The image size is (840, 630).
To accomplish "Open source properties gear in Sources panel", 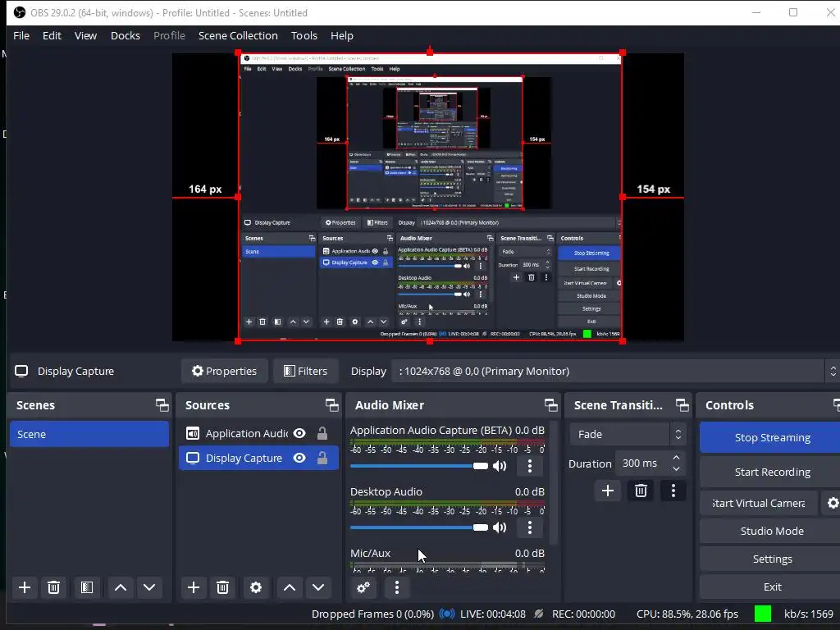I will (256, 587).
